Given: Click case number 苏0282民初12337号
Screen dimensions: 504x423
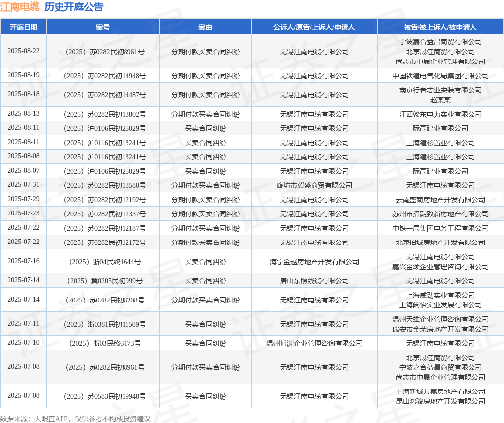Looking at the screenshot, I should 105,214.
